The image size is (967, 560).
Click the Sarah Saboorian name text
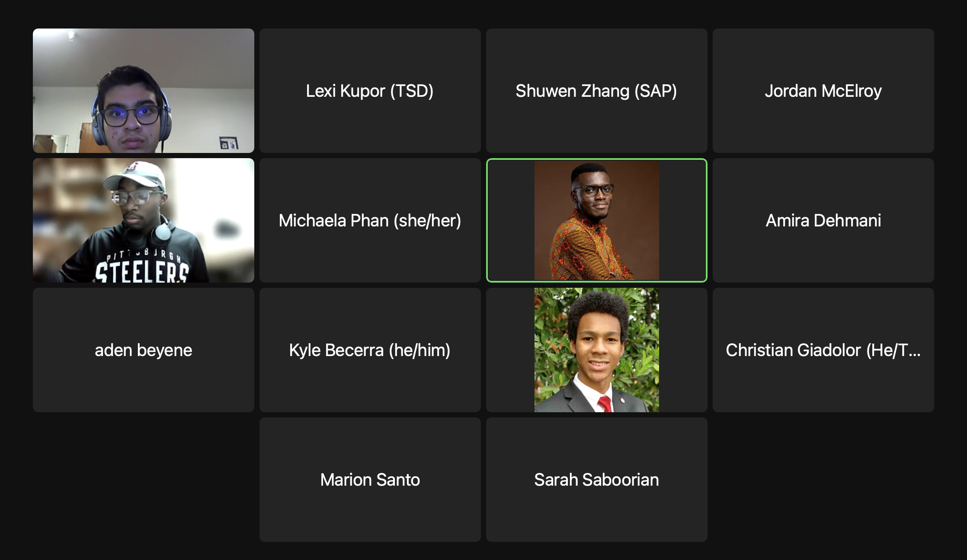point(597,480)
